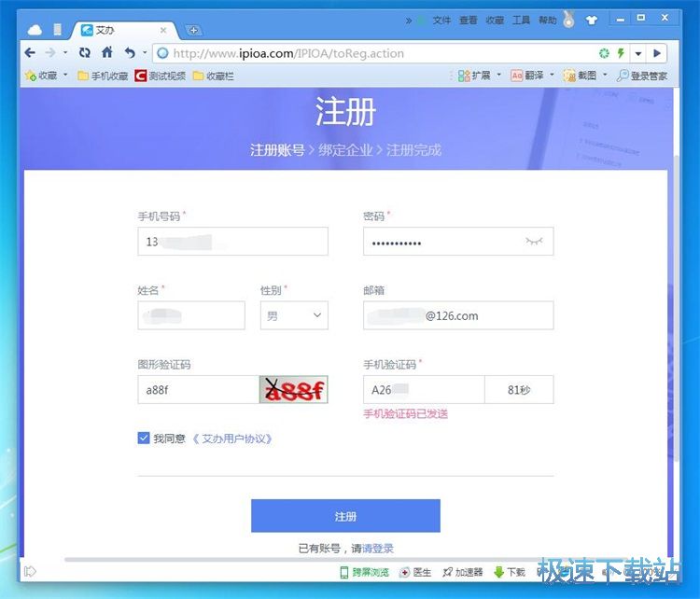Click the 邮箱 email input field
Viewport: 700px width, 599px height.
pyautogui.click(x=458, y=315)
